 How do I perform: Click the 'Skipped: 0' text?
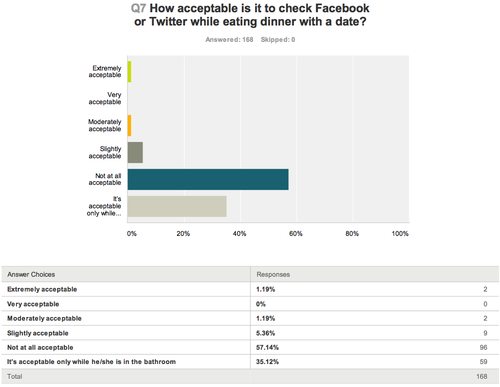[x=278, y=40]
